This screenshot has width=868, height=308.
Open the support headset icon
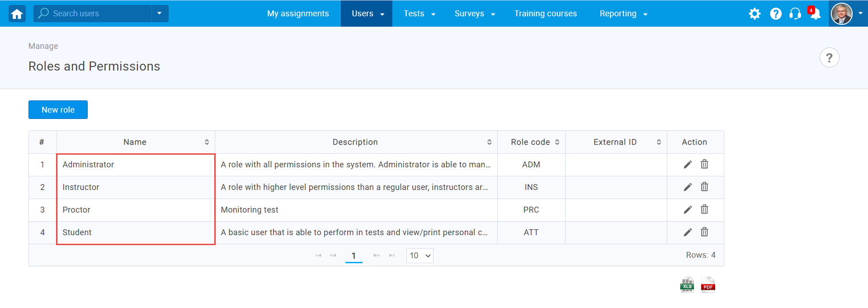pos(795,14)
